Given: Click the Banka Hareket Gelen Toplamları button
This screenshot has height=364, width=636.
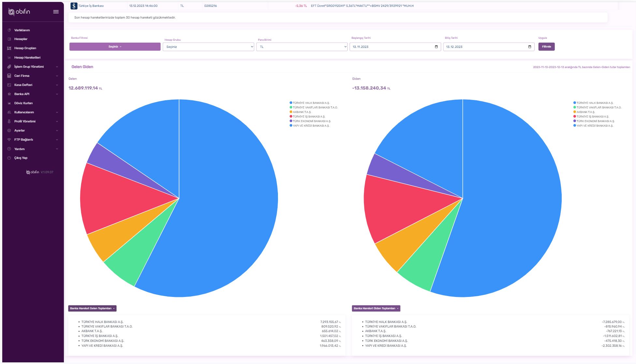Looking at the screenshot, I should tap(92, 308).
